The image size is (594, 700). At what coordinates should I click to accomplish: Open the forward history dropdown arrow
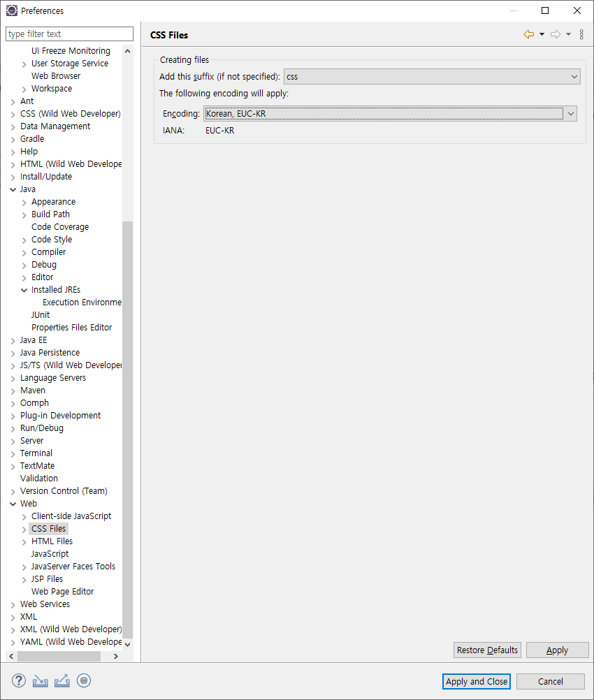[x=568, y=34]
